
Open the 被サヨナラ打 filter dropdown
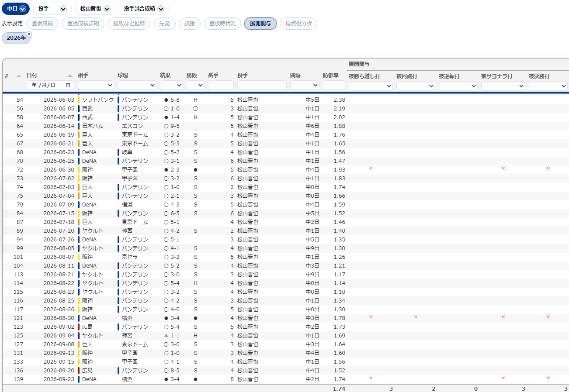point(503,86)
